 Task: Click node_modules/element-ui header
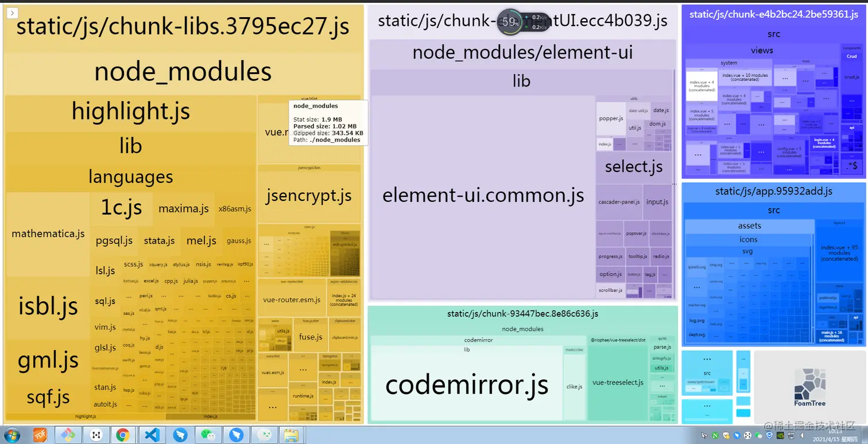(522, 53)
